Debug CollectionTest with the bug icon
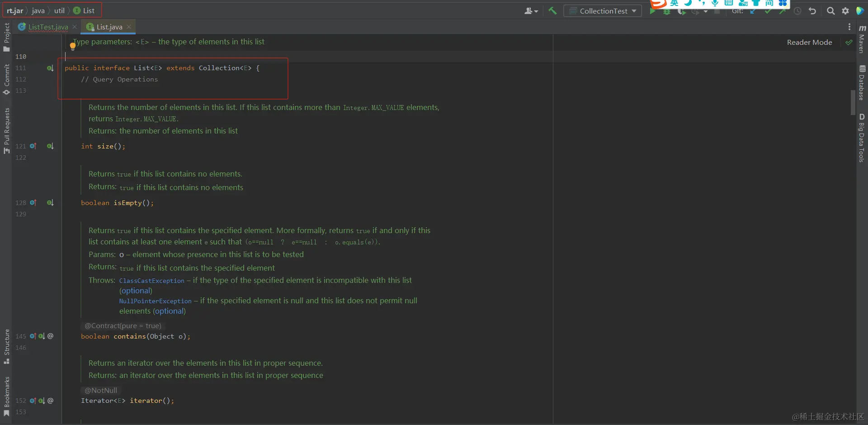 667,12
